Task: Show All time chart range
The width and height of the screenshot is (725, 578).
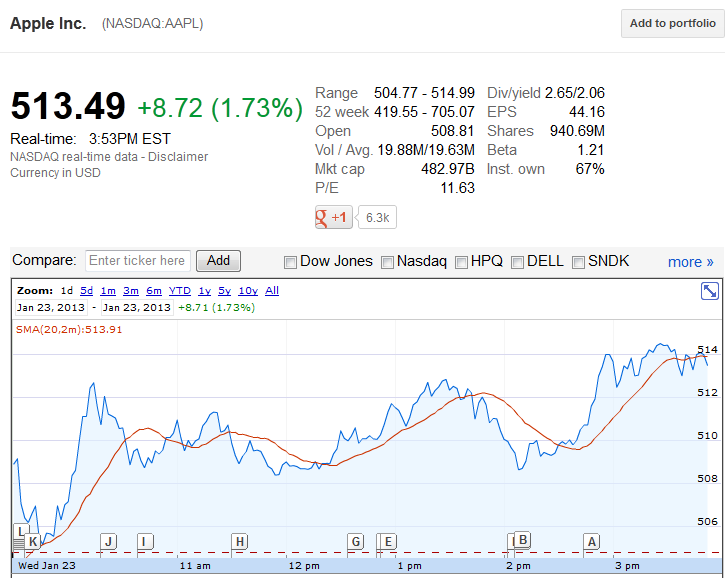Action: click(272, 291)
